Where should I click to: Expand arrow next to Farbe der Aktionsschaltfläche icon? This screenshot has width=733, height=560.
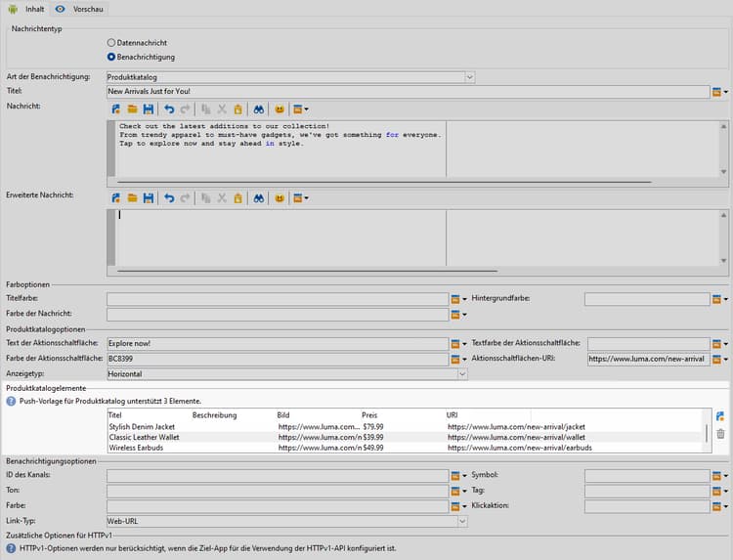(x=464, y=360)
